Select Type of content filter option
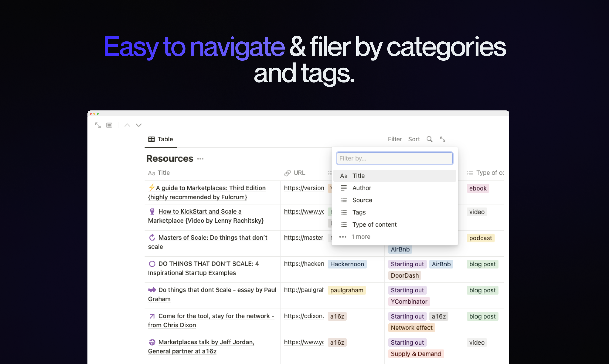Screen dimensions: 609x364 (374, 224)
